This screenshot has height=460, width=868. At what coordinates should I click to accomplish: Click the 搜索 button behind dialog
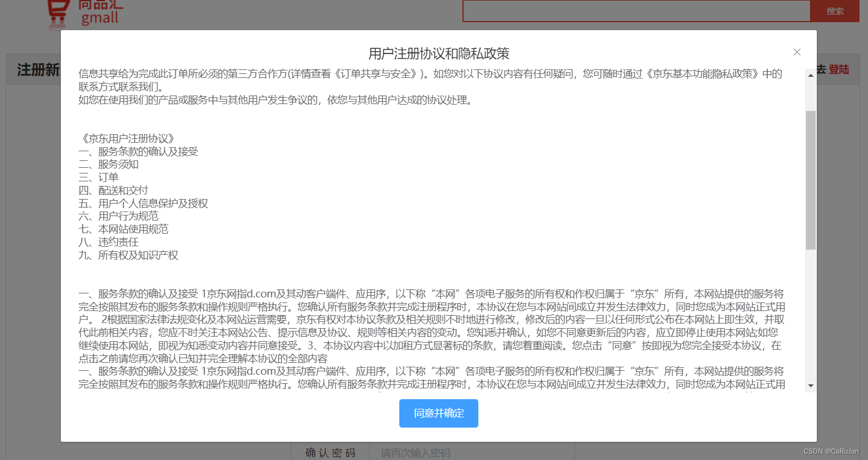coord(835,11)
